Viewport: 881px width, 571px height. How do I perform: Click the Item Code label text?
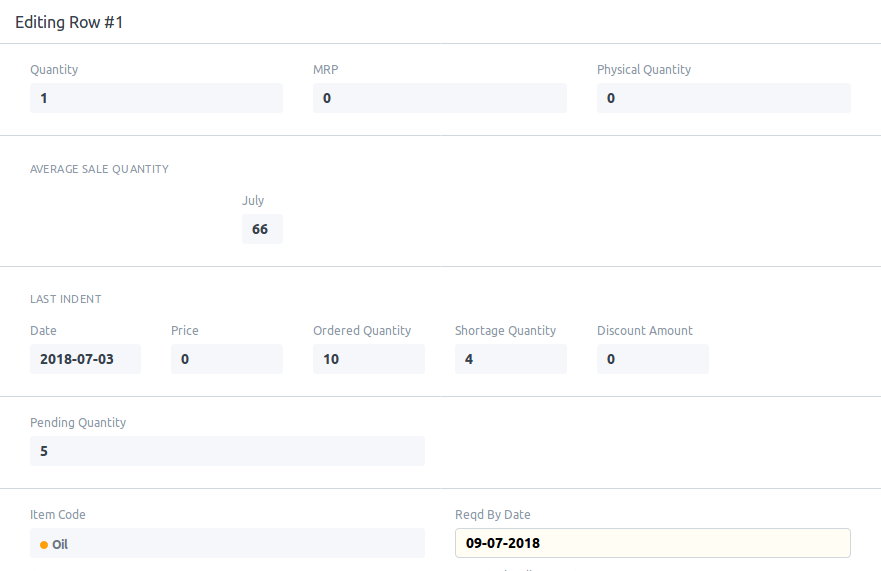[58, 515]
